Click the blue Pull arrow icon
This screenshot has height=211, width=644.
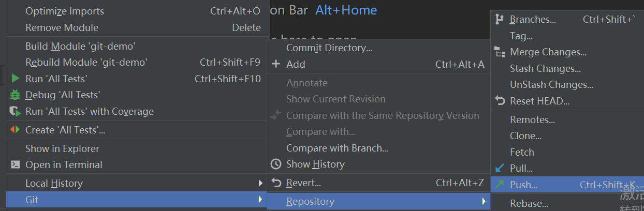tap(500, 168)
